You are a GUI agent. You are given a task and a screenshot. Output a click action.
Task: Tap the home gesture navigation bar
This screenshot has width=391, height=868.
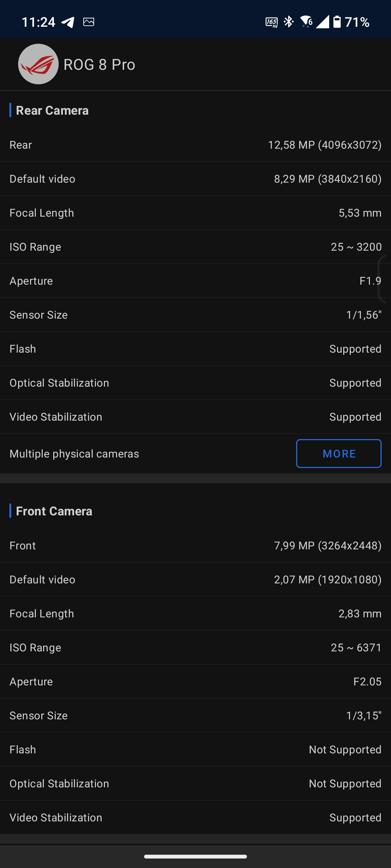point(195,856)
